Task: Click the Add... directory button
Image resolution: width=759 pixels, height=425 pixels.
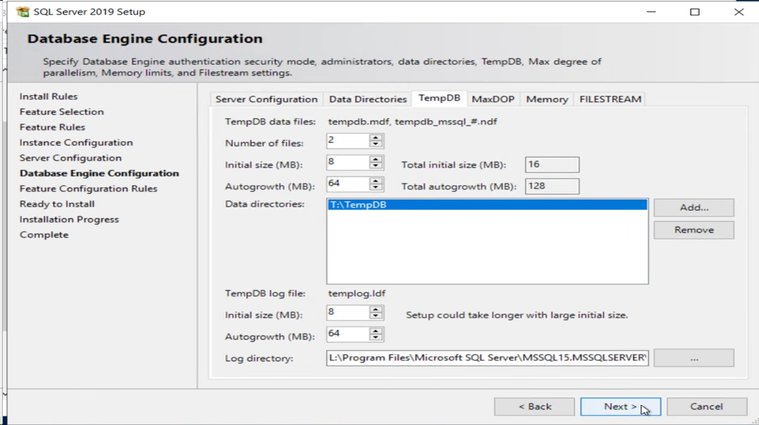Action: [694, 208]
